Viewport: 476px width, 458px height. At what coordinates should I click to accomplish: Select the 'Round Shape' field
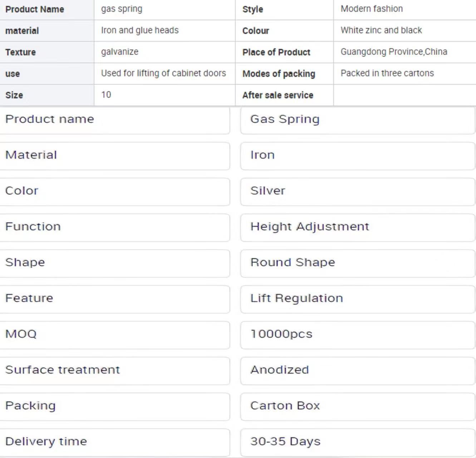tap(358, 263)
